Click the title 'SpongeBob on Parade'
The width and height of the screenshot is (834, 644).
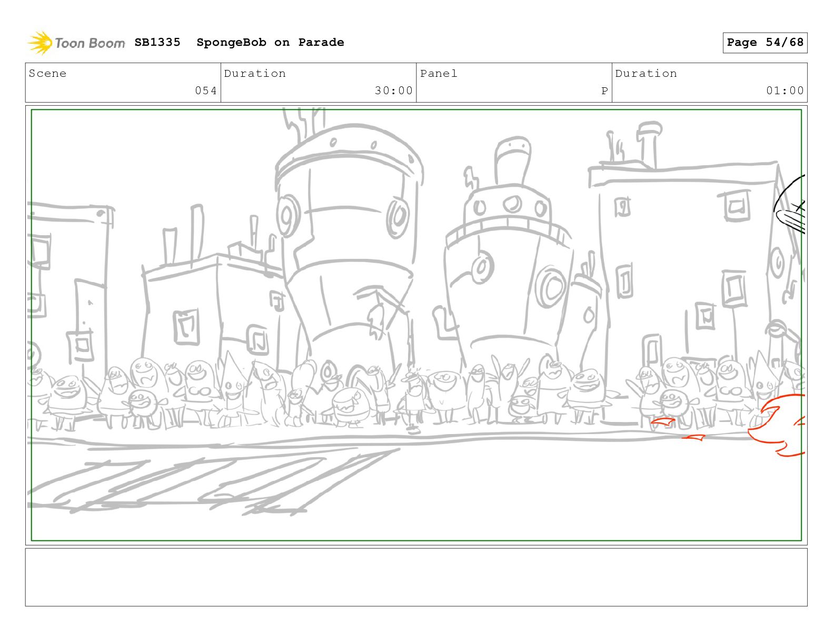tap(270, 43)
